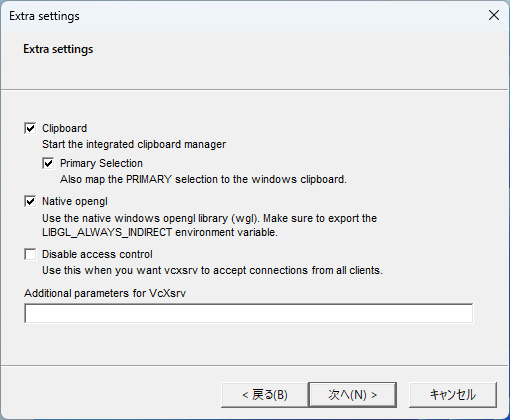Toggle the Primary Selection checkbox
The width and height of the screenshot is (510, 420).
[x=48, y=163]
